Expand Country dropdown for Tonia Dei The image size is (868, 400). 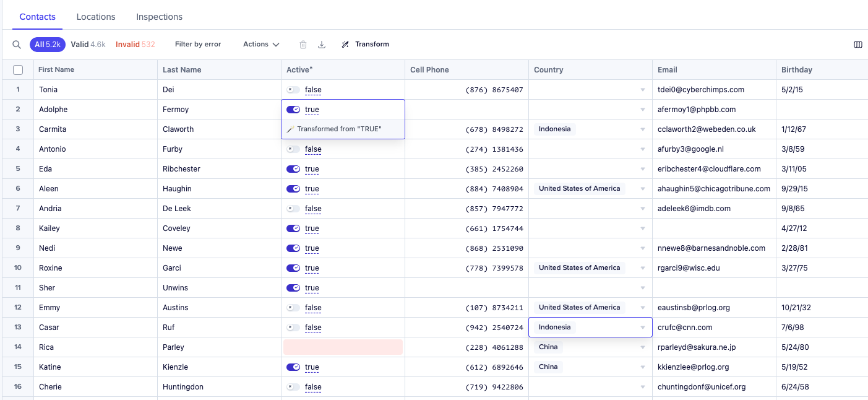point(643,90)
